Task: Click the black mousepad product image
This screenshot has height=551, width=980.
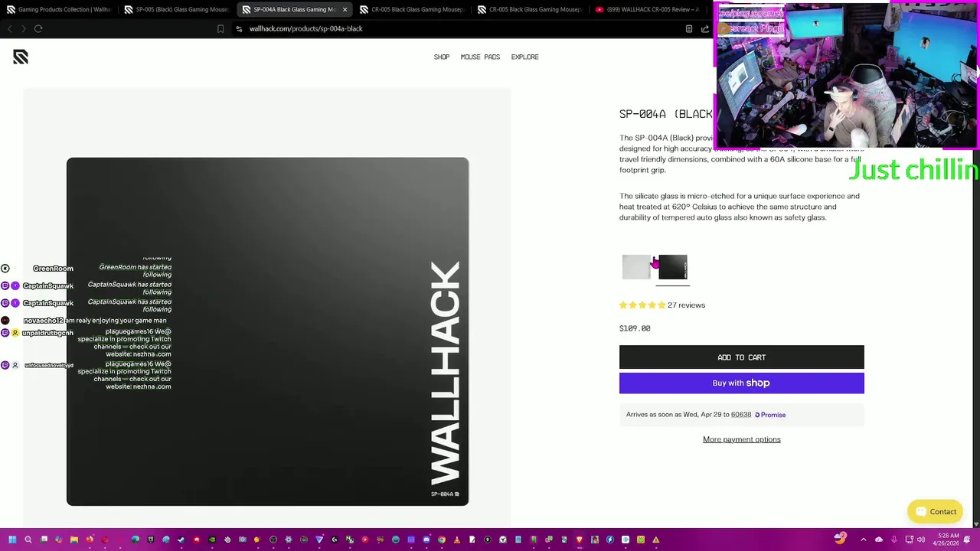Action: coord(267,331)
